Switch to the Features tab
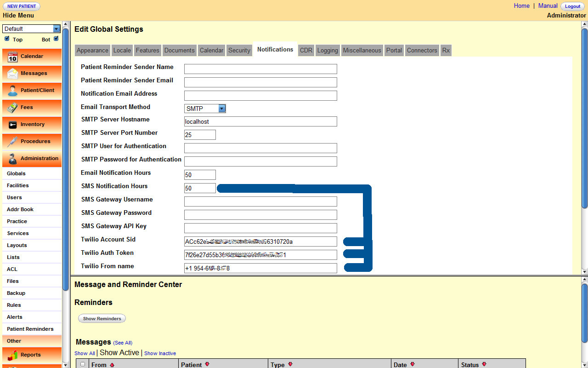The height and width of the screenshot is (368, 588). [x=147, y=51]
